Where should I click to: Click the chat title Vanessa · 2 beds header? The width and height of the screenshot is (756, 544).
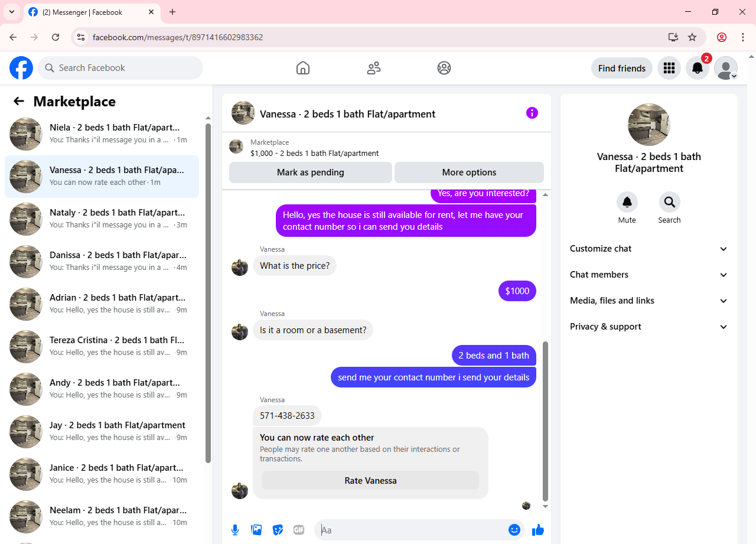(348, 114)
